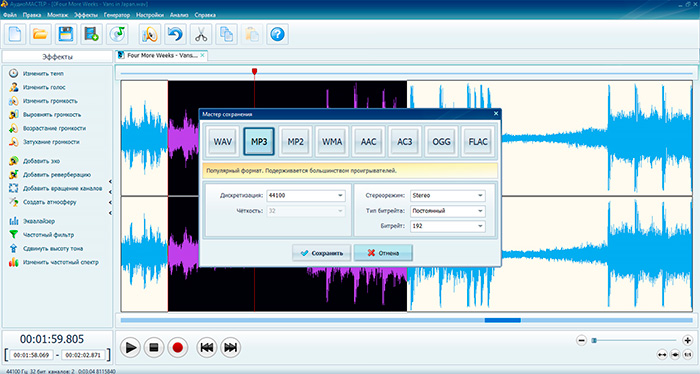Open a file with the folder icon
Viewport: 700px width, 374px height.
click(x=40, y=34)
